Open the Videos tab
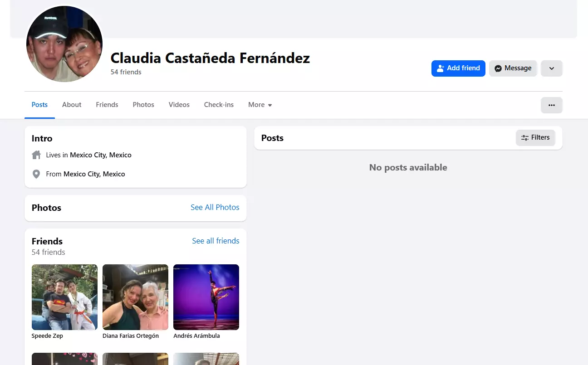The height and width of the screenshot is (365, 588). (179, 105)
